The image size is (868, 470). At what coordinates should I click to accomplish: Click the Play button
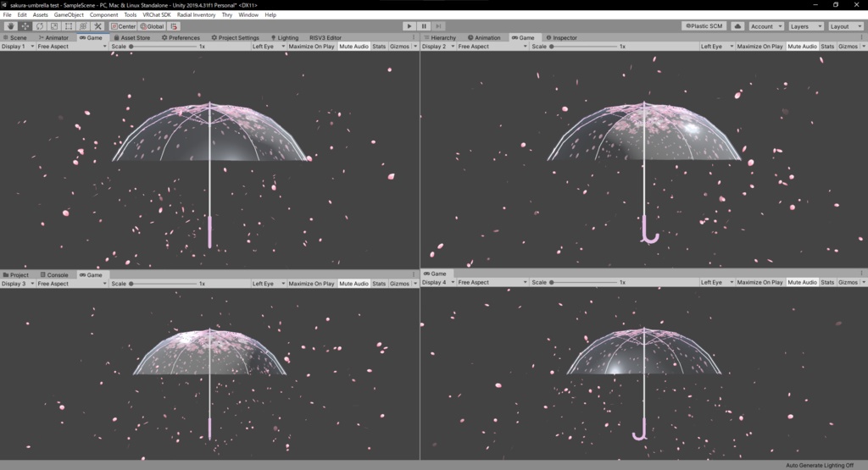409,26
